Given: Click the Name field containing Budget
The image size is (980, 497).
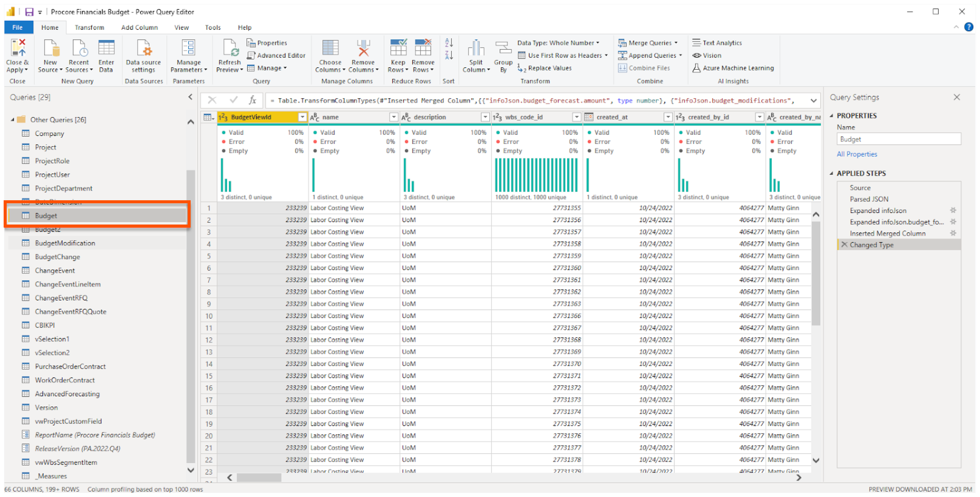Looking at the screenshot, I should click(899, 139).
